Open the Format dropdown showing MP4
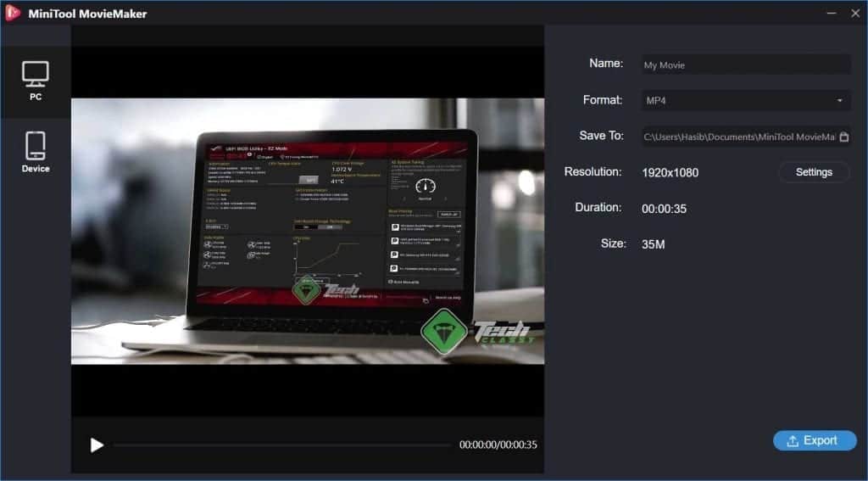Screen dimensions: 868x481 coord(746,100)
